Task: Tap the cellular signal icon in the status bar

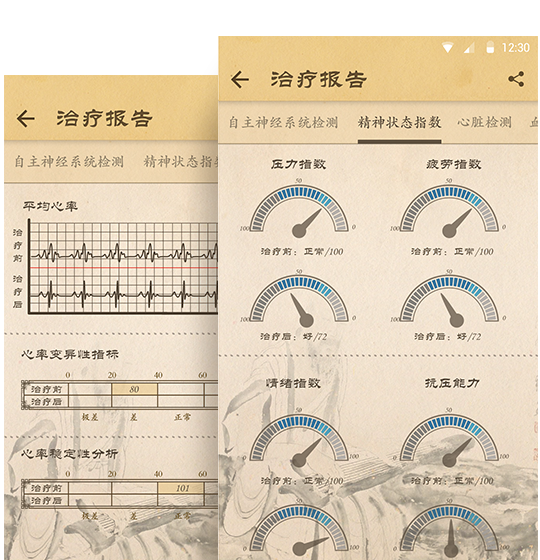Action: tap(469, 48)
